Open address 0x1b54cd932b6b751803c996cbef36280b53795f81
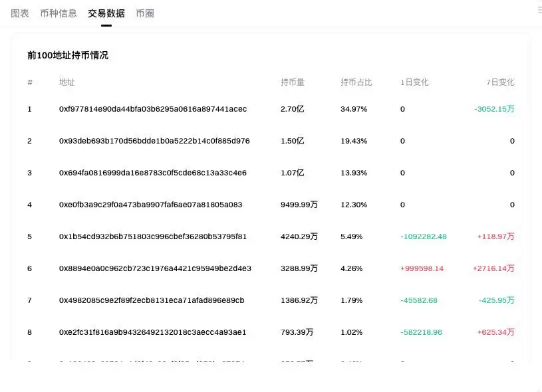The image size is (542, 392). (153, 237)
